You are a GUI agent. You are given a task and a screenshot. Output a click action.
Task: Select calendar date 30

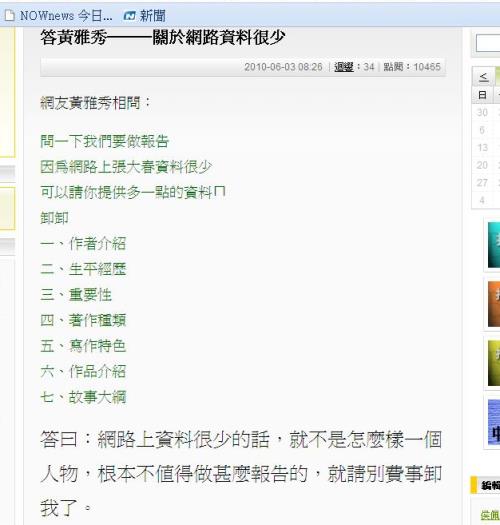(482, 112)
